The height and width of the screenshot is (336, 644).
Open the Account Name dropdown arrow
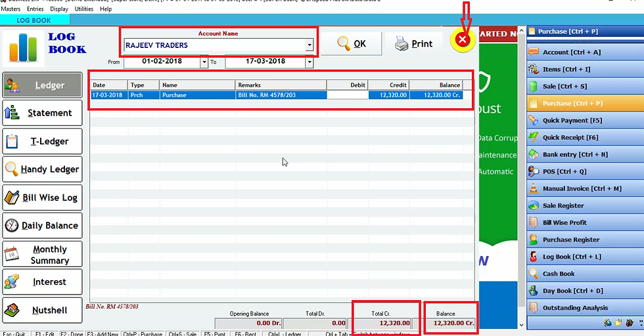[310, 45]
